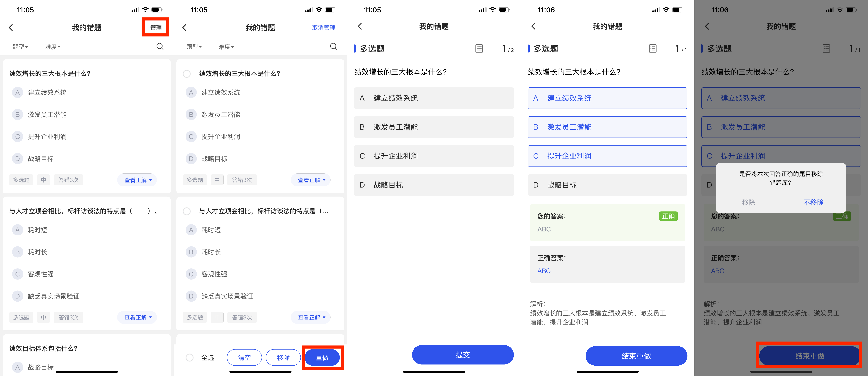The image size is (868, 376).
Task: Choose option B 激发员工潜能 on the 1/2 question screen
Action: coord(434,127)
